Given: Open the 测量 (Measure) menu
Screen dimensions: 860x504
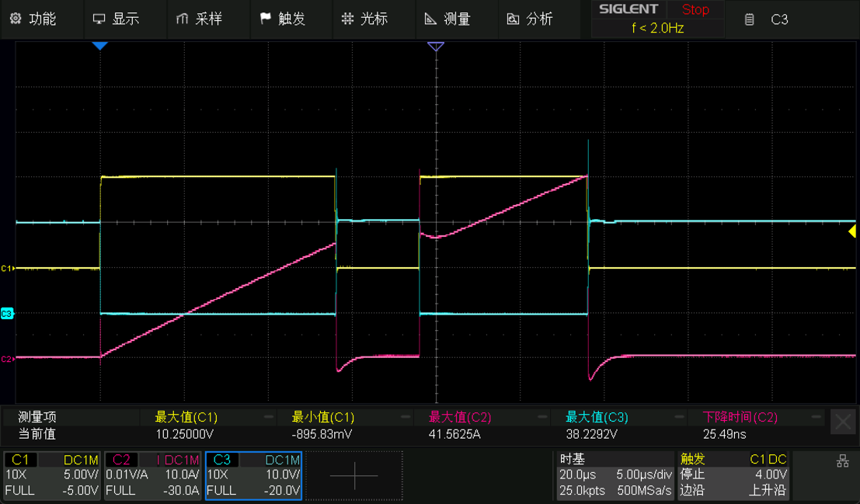Looking at the screenshot, I should point(456,19).
